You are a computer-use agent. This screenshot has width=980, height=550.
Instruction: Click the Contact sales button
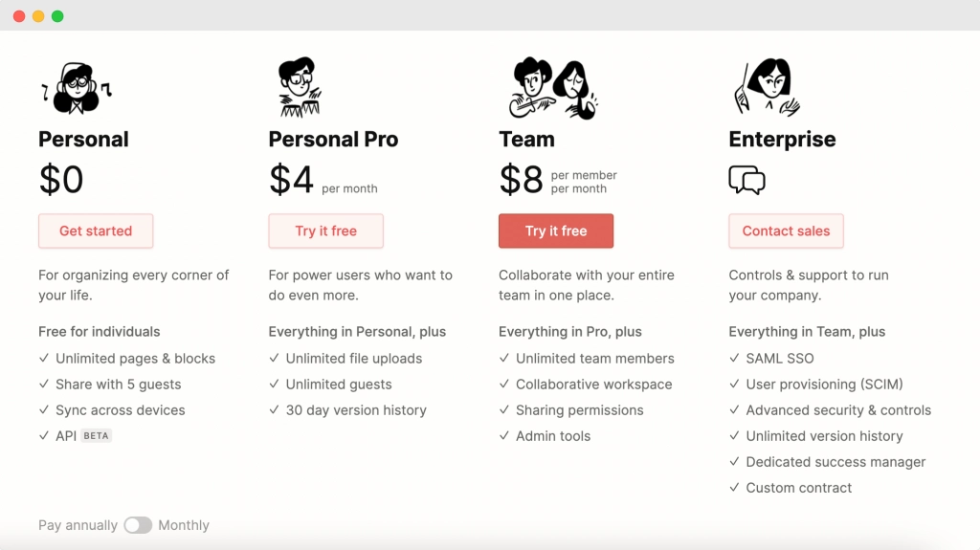click(x=786, y=231)
